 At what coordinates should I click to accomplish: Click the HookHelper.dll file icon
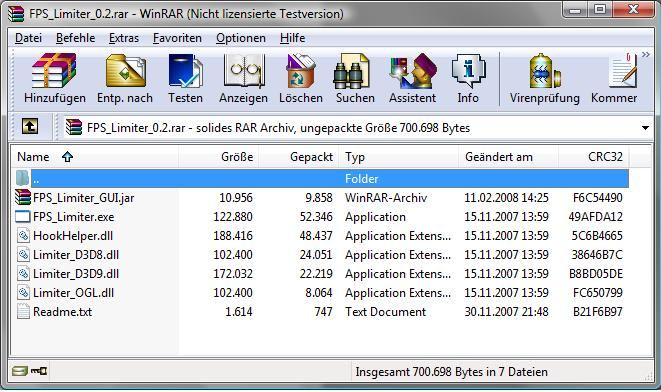23,235
